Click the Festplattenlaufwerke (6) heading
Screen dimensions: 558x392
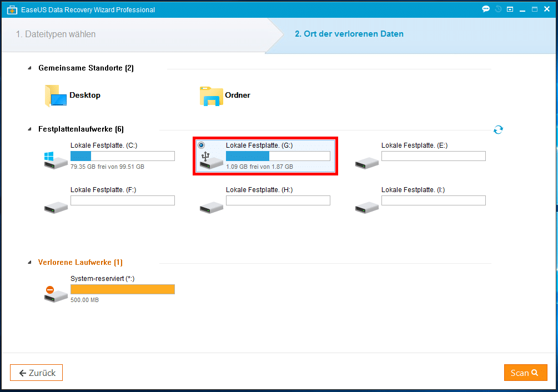pyautogui.click(x=81, y=129)
